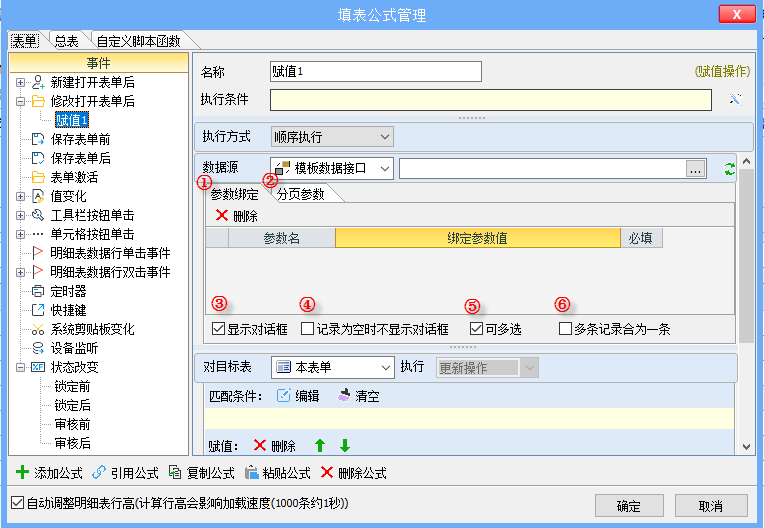The height and width of the screenshot is (528, 764).
Task: Click the clipboard change scissors icon
Action: coord(38,329)
